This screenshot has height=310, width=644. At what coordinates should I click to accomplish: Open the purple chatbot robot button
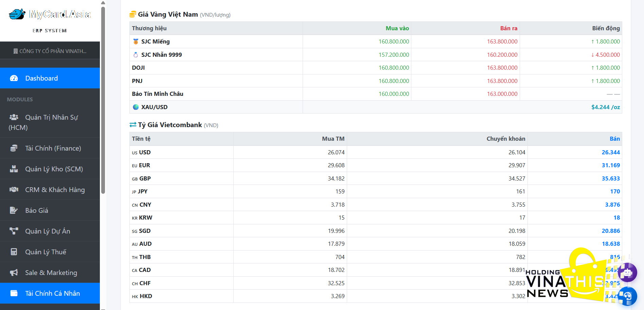pos(627,272)
